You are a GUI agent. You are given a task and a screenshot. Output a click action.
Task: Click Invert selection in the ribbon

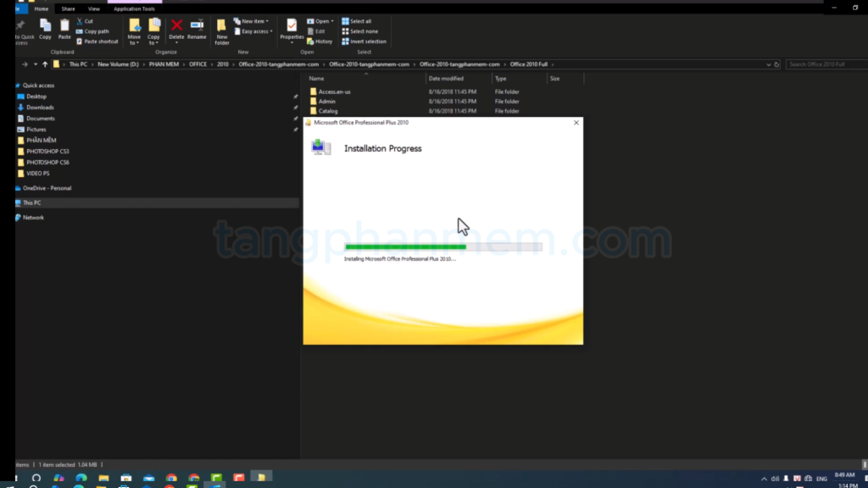pyautogui.click(x=364, y=42)
